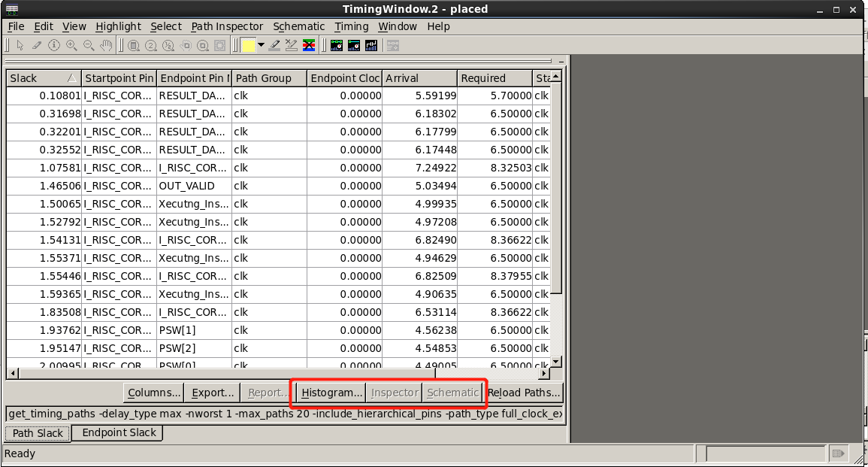Activate the query info tool
The width and height of the screenshot is (868, 467).
tap(53, 45)
